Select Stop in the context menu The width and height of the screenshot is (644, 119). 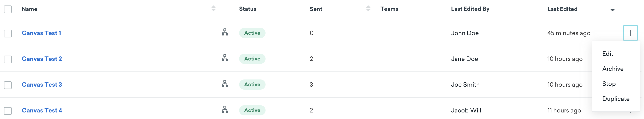[609, 84]
